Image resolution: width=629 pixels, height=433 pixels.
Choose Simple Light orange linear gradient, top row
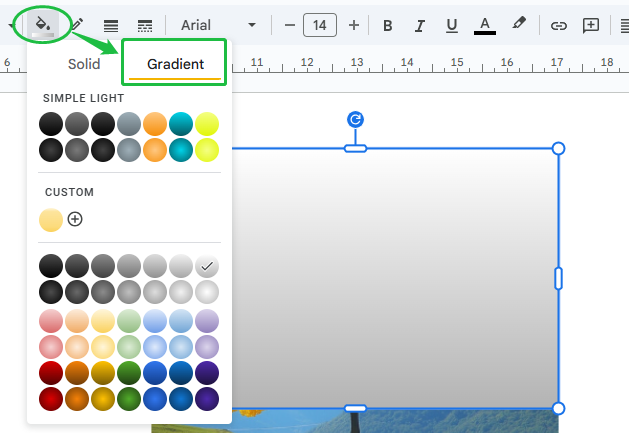(155, 124)
